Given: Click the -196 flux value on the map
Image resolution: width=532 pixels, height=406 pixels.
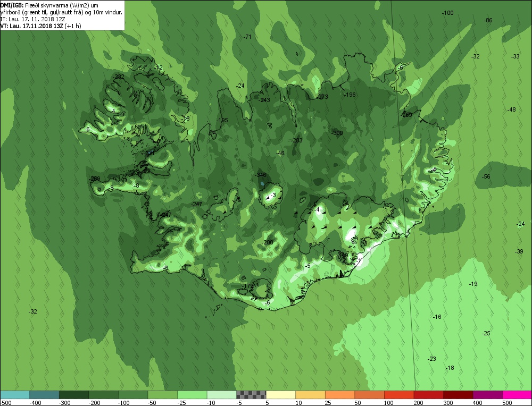Looking at the screenshot, I should pos(350,95).
